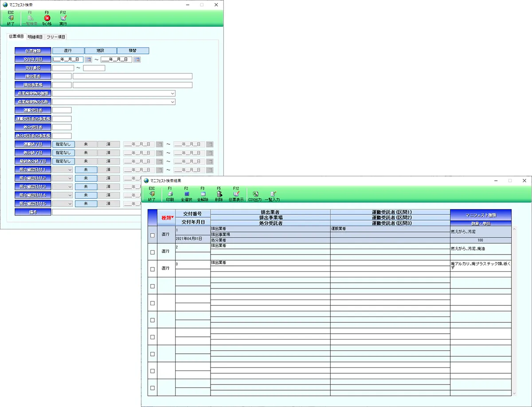
Task: Click the F1 印刷 print icon
Action: pyautogui.click(x=170, y=194)
